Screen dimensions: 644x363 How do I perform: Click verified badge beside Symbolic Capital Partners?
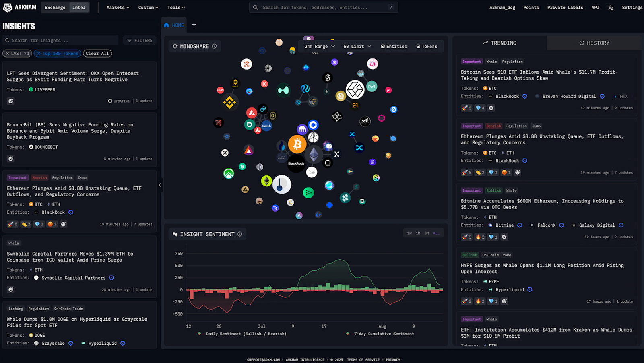click(111, 278)
